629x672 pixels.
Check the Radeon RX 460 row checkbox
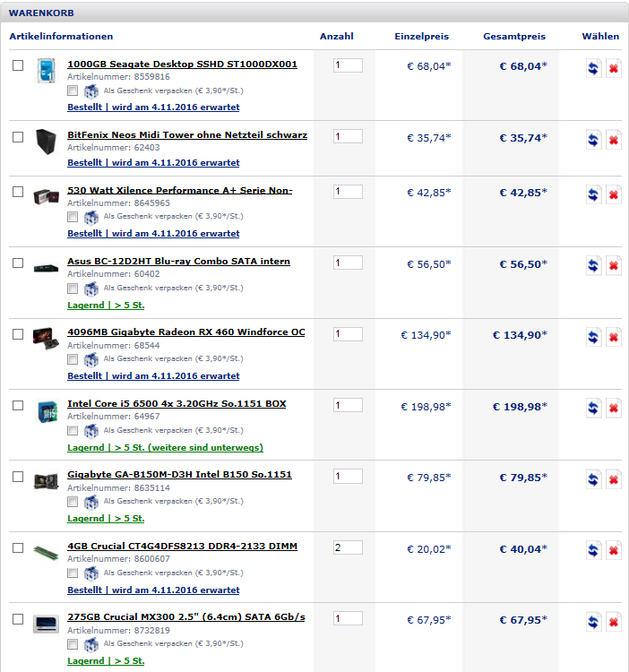click(18, 334)
